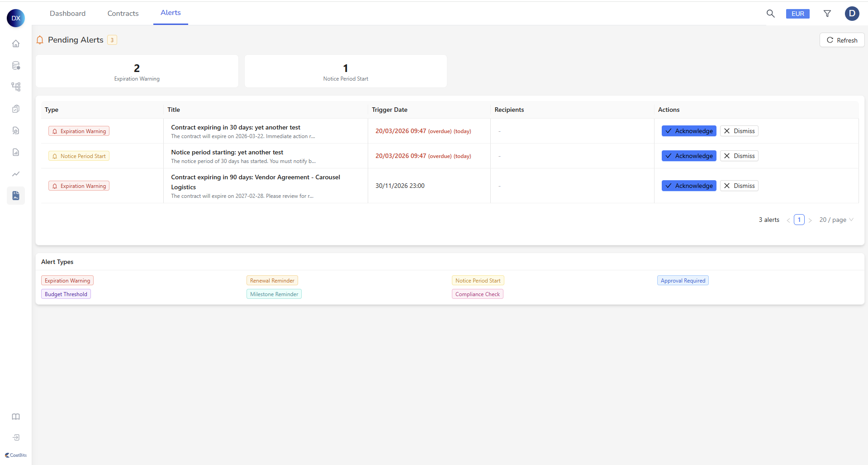Select the database icon in the sidebar
This screenshot has height=465, width=868.
[x=16, y=65]
